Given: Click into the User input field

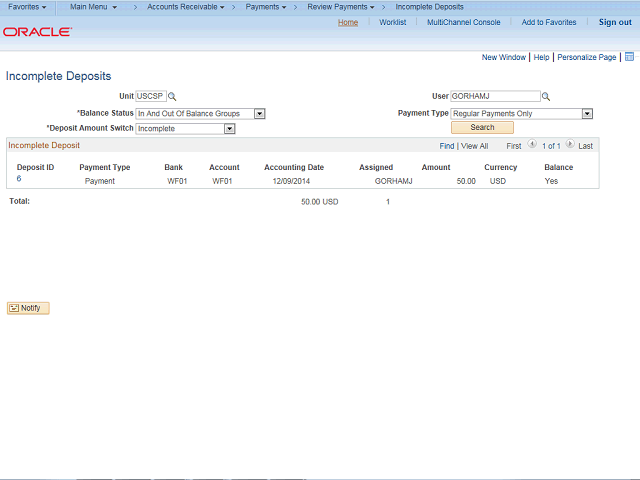Looking at the screenshot, I should click(x=496, y=96).
